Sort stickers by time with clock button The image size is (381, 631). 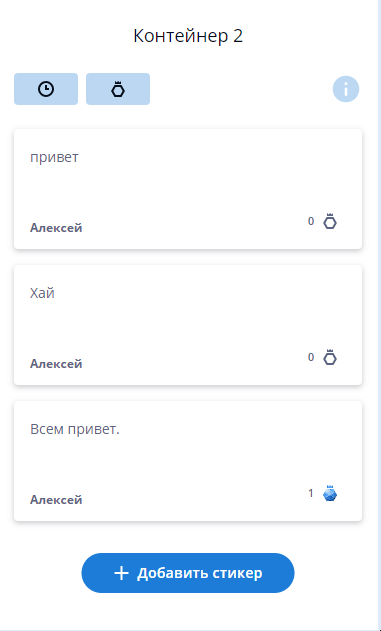tap(46, 89)
